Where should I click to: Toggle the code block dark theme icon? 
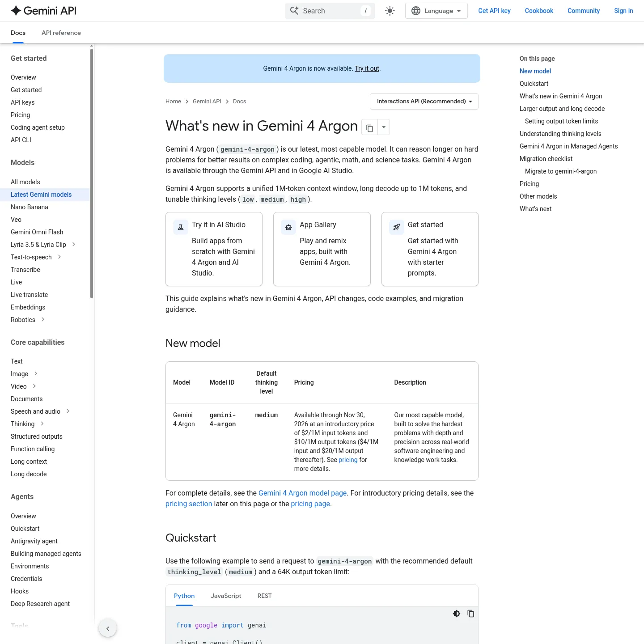(x=457, y=614)
